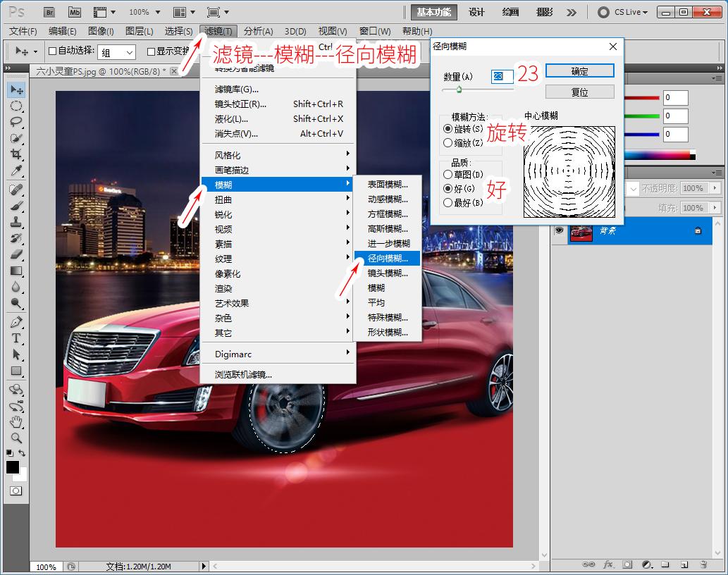Confirm Radial Blur with OK button
Screen dimensions: 728x575
tap(579, 71)
